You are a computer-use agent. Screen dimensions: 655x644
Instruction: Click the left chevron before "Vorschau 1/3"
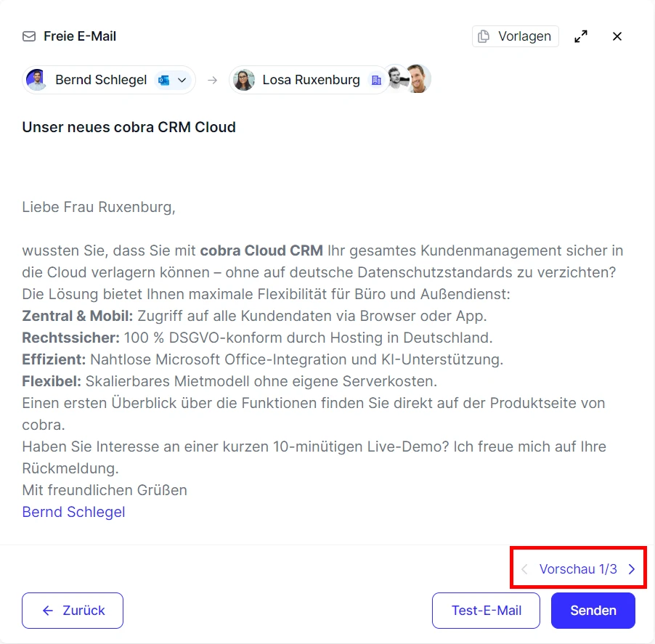524,568
